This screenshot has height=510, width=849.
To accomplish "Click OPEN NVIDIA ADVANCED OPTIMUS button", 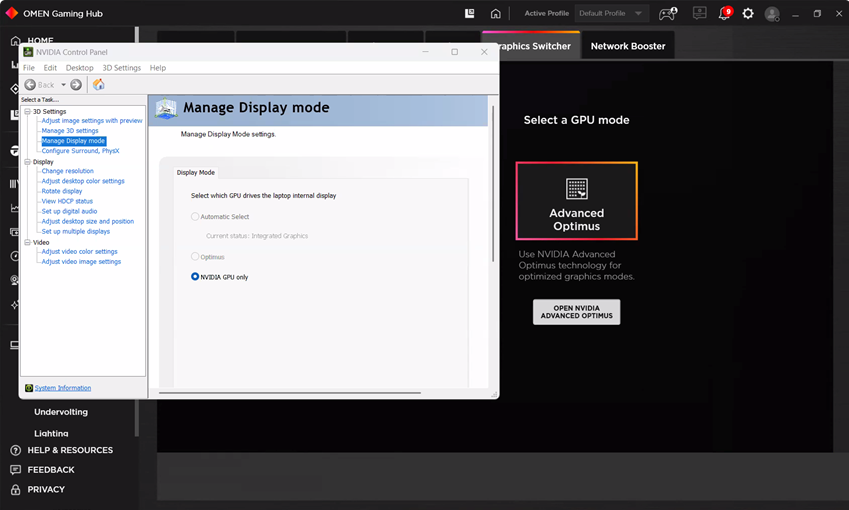I will coord(577,312).
